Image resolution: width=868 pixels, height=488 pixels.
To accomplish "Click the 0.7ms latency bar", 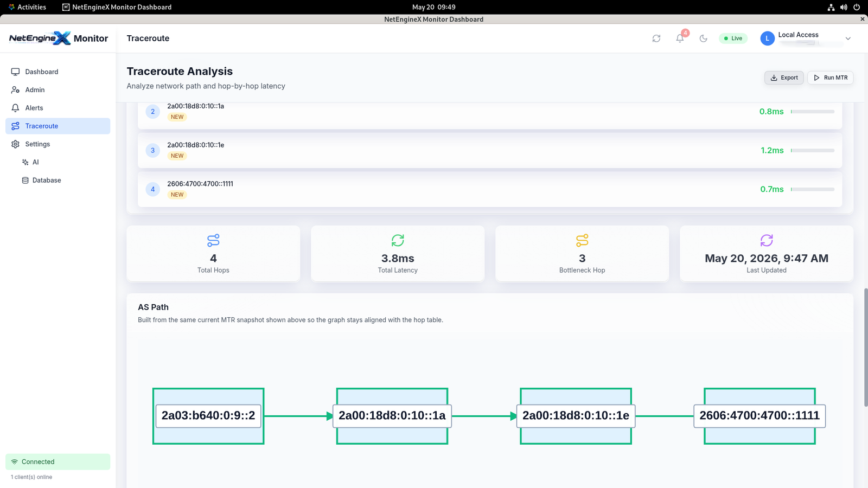I will tap(813, 189).
